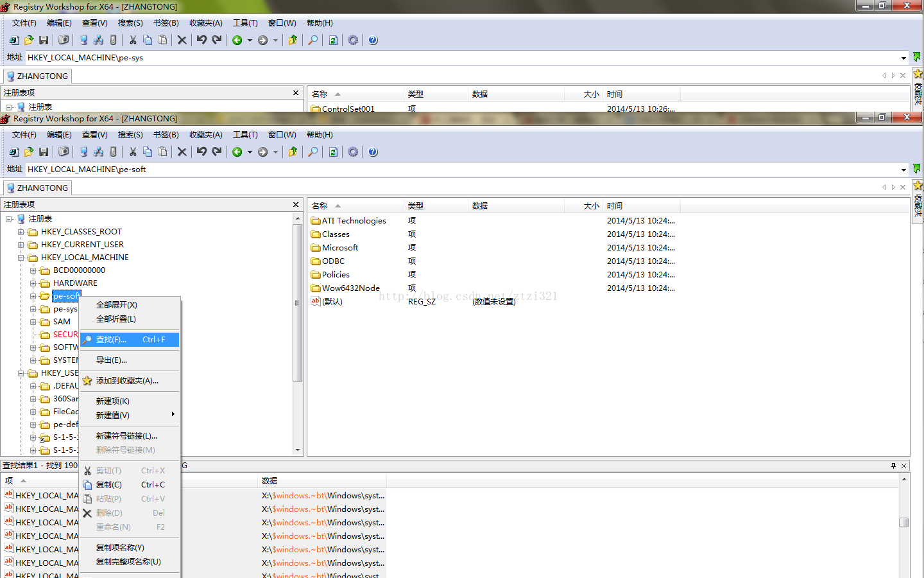Select 查找(F)... in the context menu
Viewport: 924px width, 578px height.
[130, 340]
